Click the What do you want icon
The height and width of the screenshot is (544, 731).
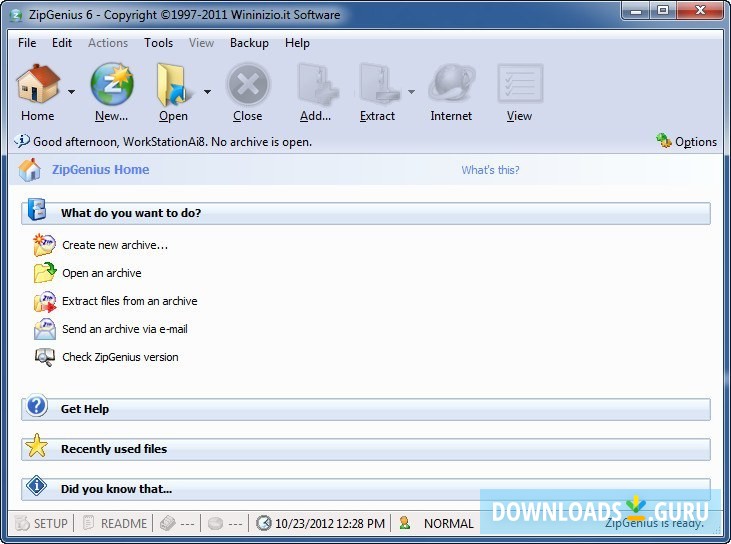[36, 209]
